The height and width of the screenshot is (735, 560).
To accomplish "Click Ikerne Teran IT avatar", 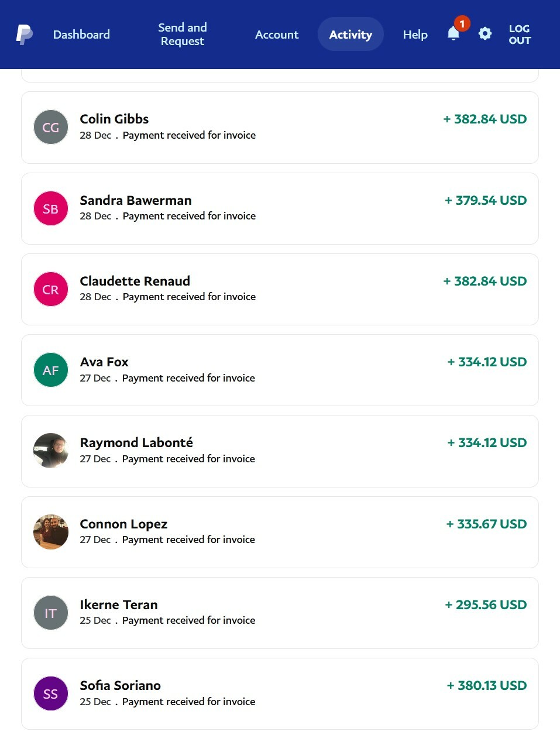I will (x=51, y=613).
